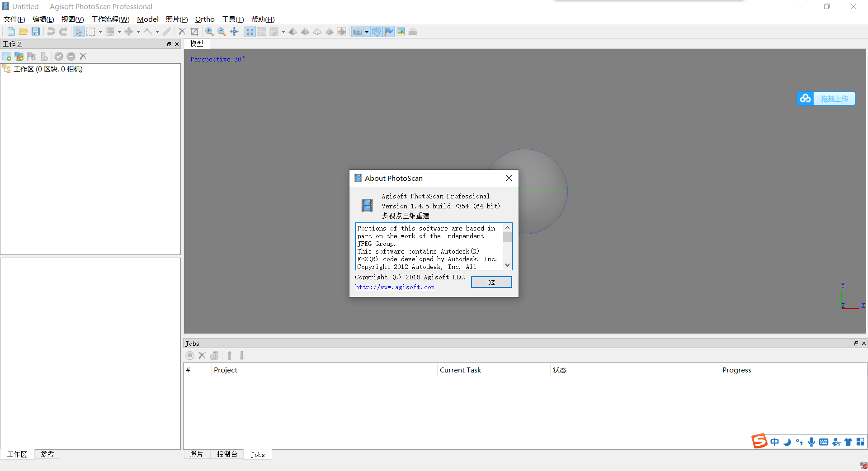868x471 pixels.
Task: Add a scale bar in the workspace toolbar
Action: tap(44, 57)
